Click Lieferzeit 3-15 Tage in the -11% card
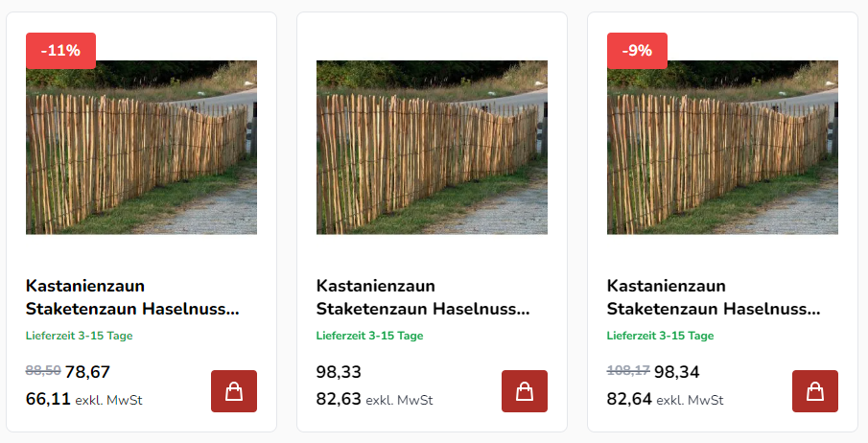This screenshot has height=443, width=868. click(79, 336)
